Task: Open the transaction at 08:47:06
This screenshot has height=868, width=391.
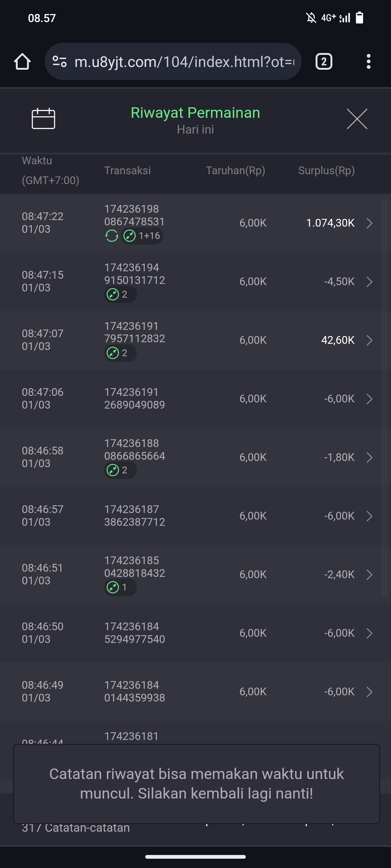Action: [x=196, y=399]
